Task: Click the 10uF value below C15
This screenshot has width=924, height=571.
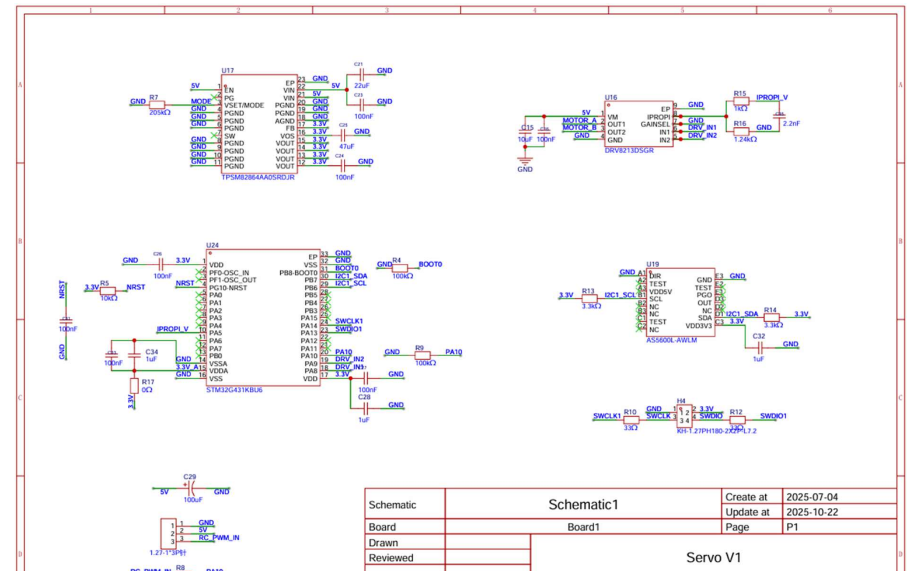Action: [525, 140]
